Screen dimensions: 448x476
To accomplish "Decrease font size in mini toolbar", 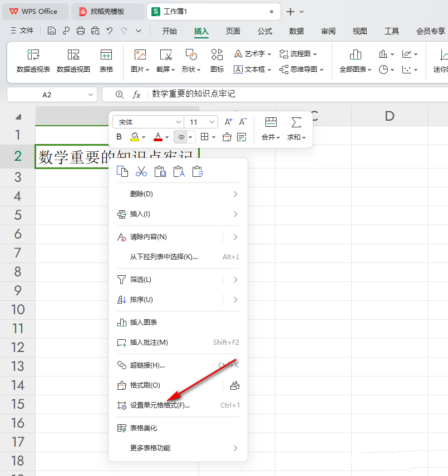I will point(243,122).
